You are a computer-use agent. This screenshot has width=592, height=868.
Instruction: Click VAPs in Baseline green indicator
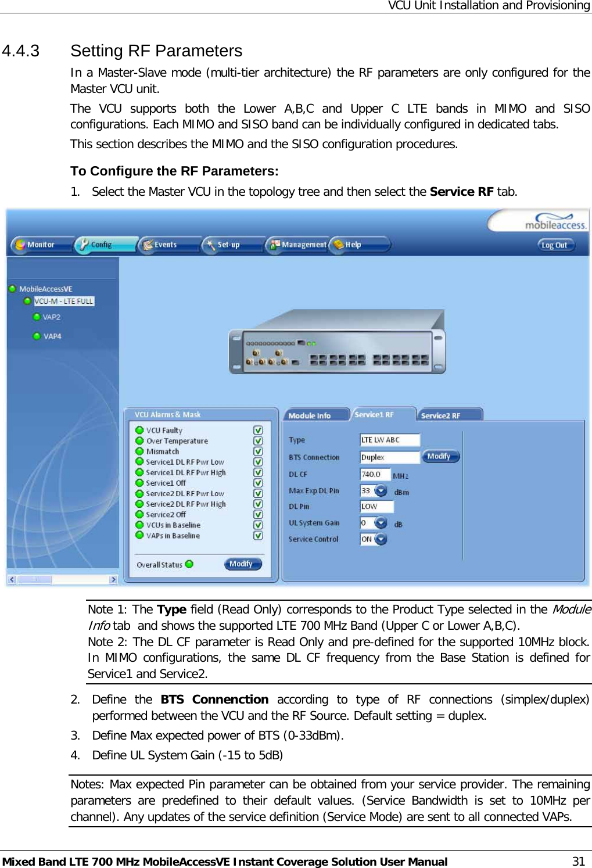point(139,535)
